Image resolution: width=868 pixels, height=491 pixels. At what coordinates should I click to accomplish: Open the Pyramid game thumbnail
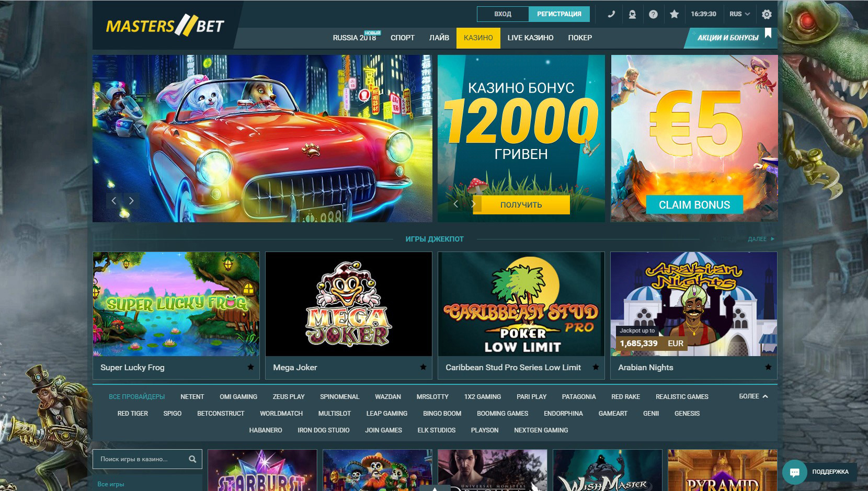[723, 470]
